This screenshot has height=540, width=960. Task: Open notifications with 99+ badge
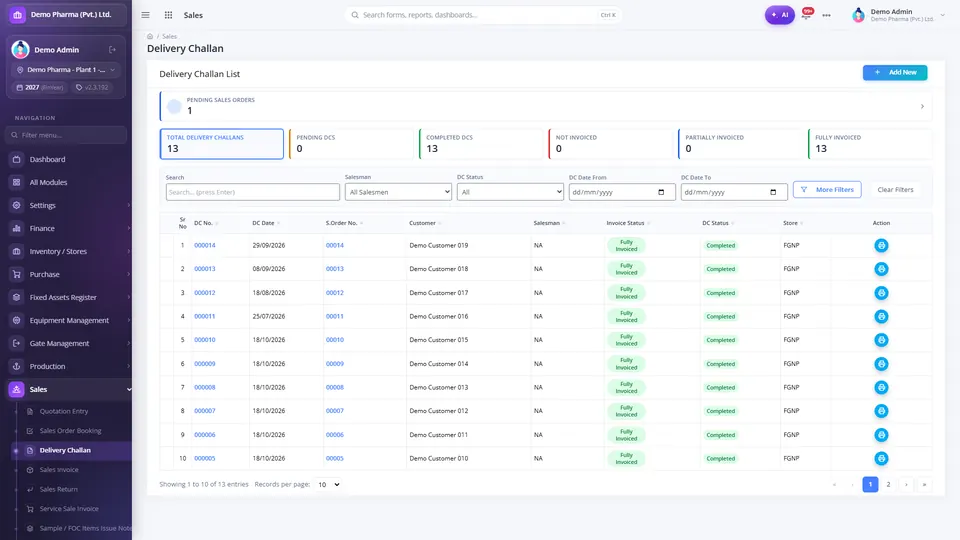tap(807, 13)
